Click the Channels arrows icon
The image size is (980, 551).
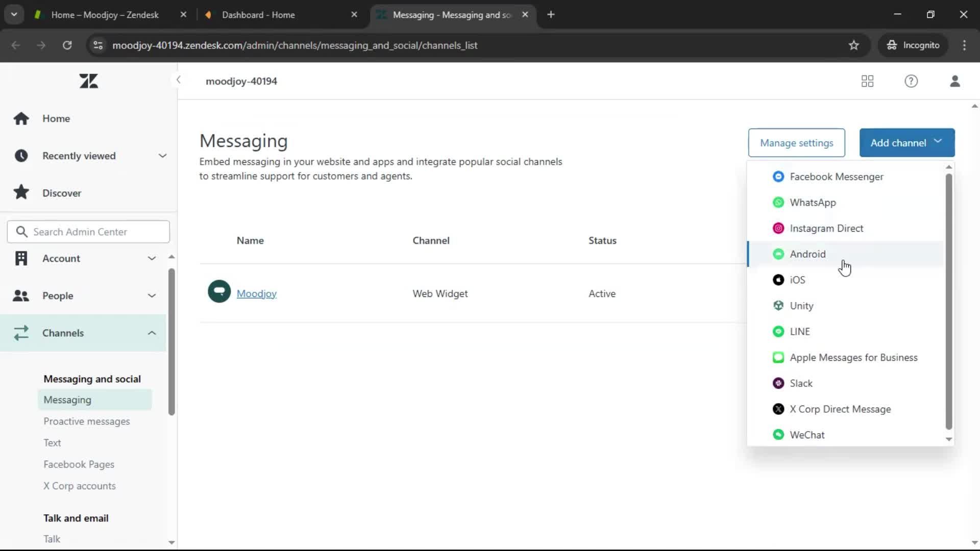(21, 333)
